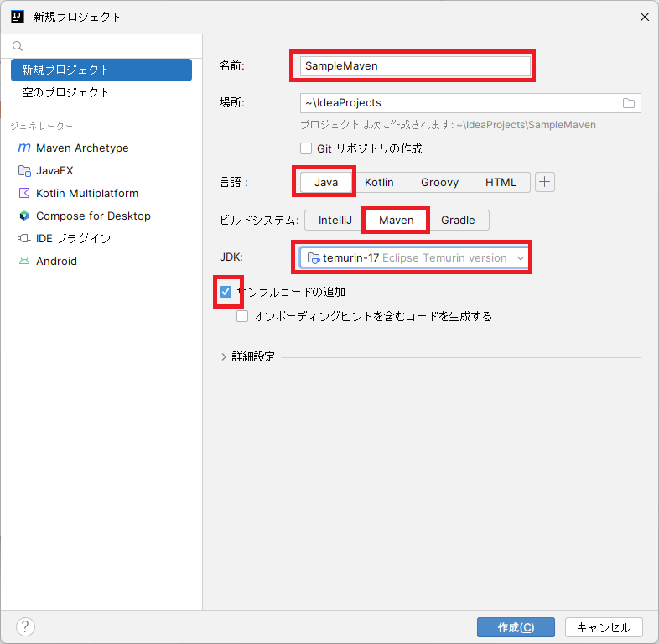659x644 pixels.
Task: Click the JDK: label
Action: pyautogui.click(x=231, y=257)
